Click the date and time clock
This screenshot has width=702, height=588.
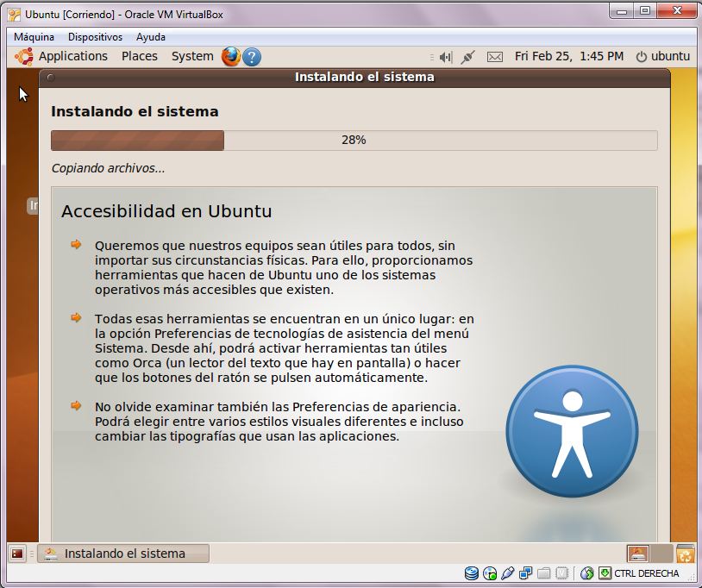[569, 56]
